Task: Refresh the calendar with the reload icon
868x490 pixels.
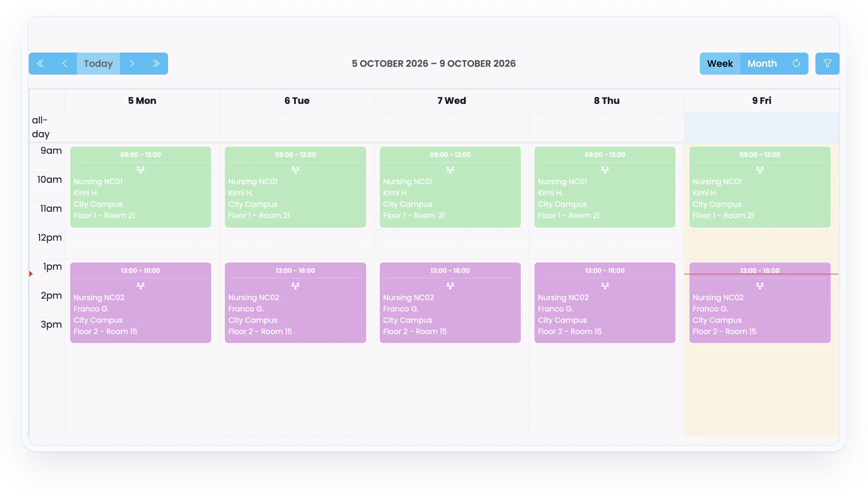Action: (x=796, y=63)
